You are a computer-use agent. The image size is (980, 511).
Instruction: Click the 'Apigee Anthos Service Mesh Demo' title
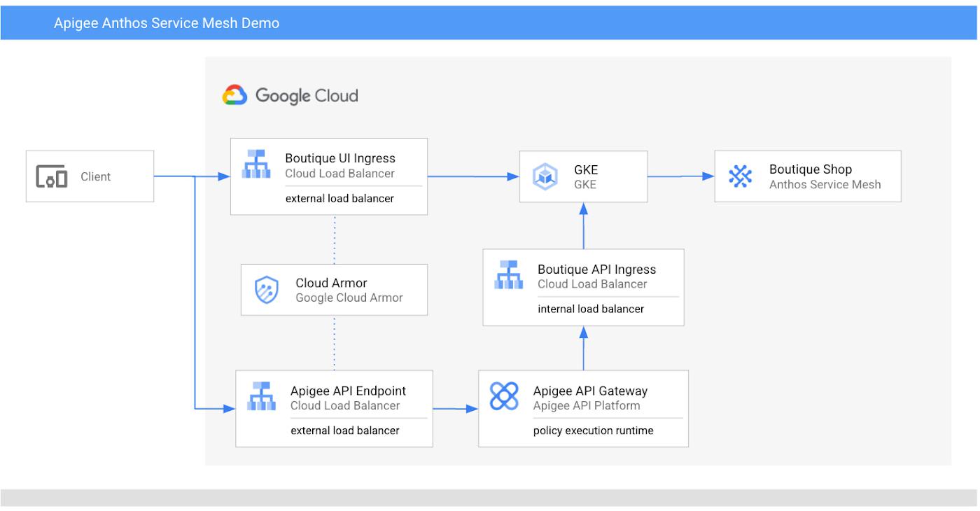tap(167, 23)
